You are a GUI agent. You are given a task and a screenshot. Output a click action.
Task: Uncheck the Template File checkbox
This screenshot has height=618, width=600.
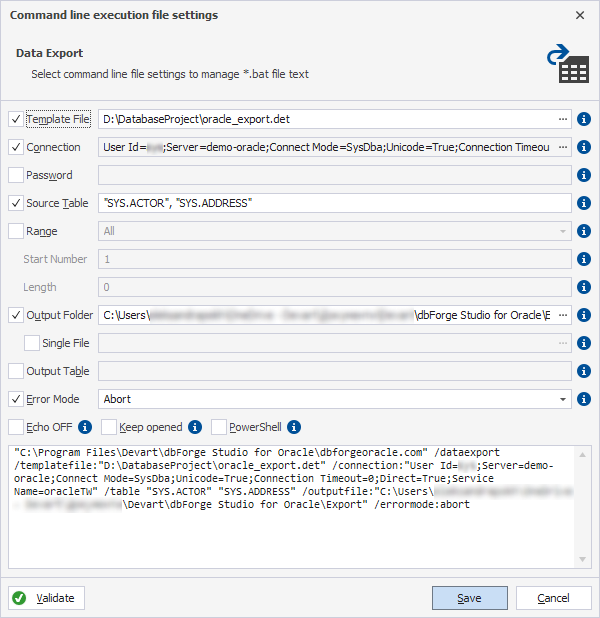[x=16, y=119]
